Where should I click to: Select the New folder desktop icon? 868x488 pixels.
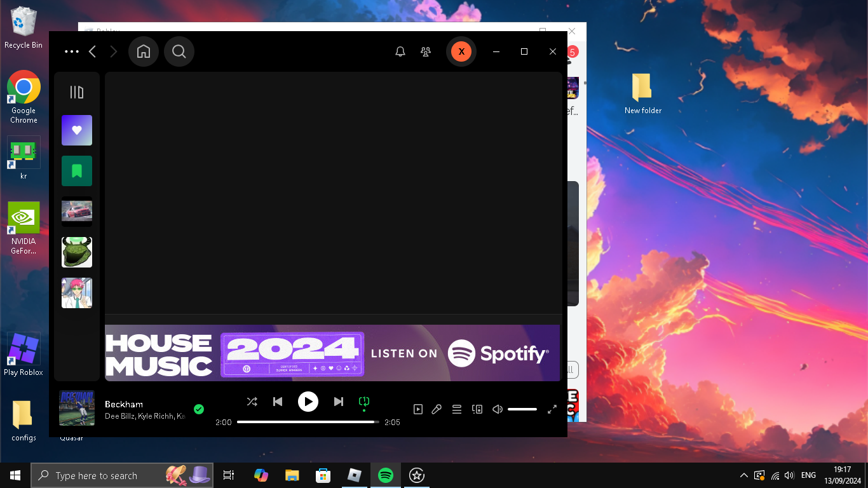click(643, 93)
